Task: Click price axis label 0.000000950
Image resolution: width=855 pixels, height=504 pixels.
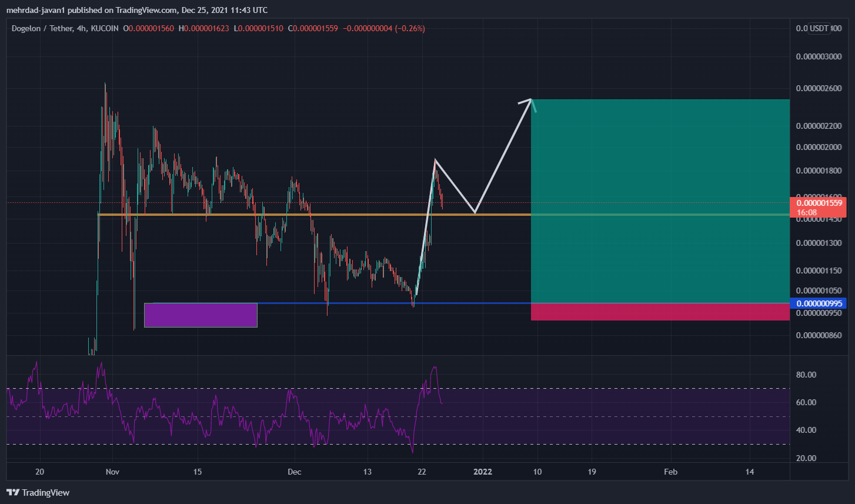Action: [819, 313]
